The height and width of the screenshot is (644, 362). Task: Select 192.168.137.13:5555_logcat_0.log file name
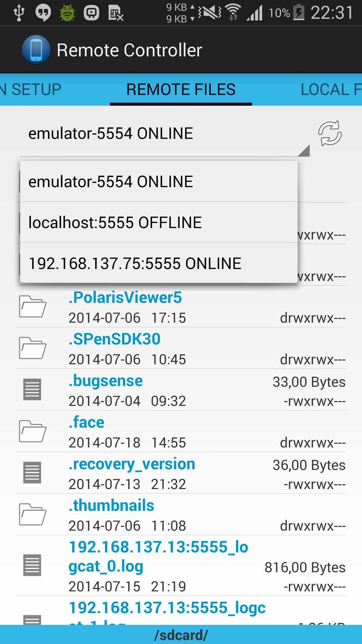158,557
